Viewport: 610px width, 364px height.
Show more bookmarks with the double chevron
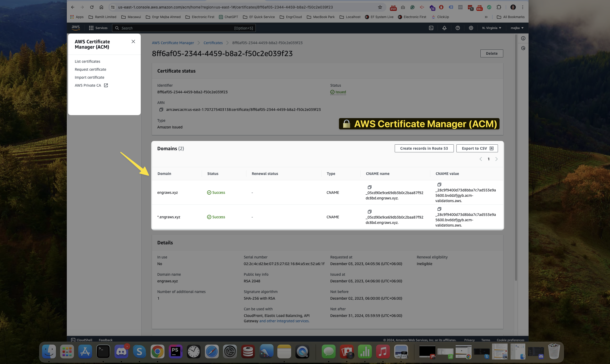coord(486,17)
